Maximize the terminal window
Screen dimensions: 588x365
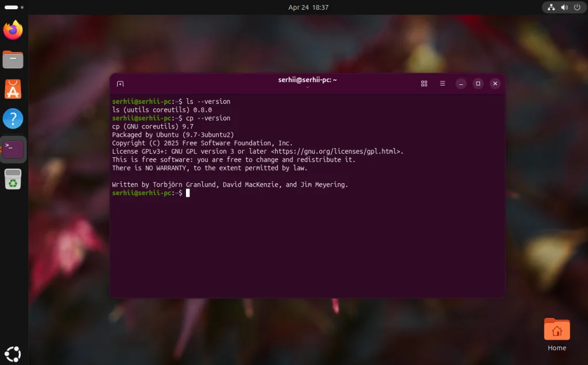[478, 84]
